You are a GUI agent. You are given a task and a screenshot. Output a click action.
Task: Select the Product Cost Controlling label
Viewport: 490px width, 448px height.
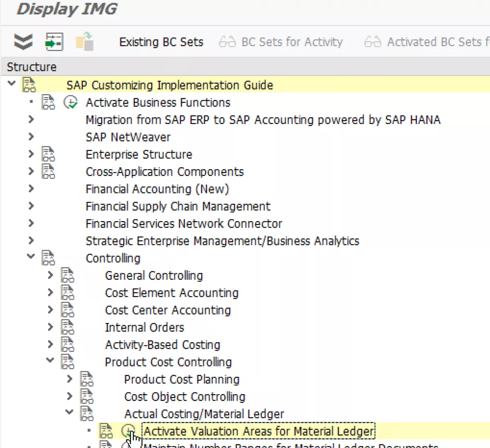168,362
